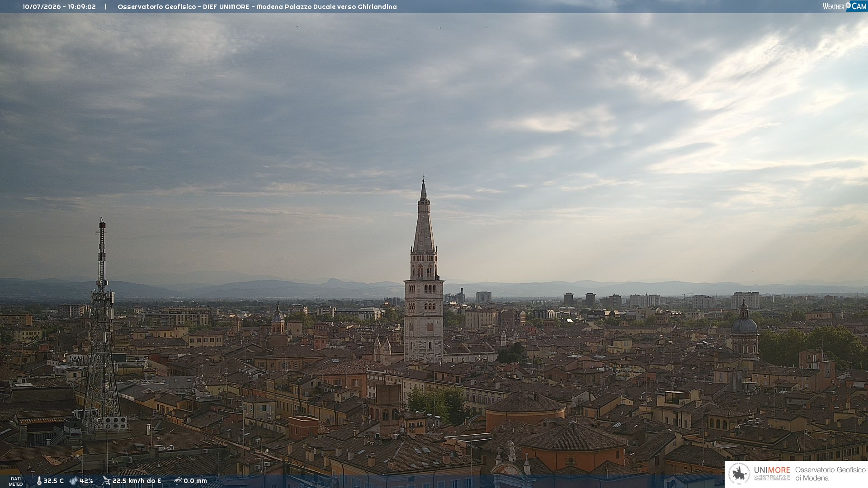Click the 22.5 km/h da E reading
The image size is (868, 488).
[137, 481]
